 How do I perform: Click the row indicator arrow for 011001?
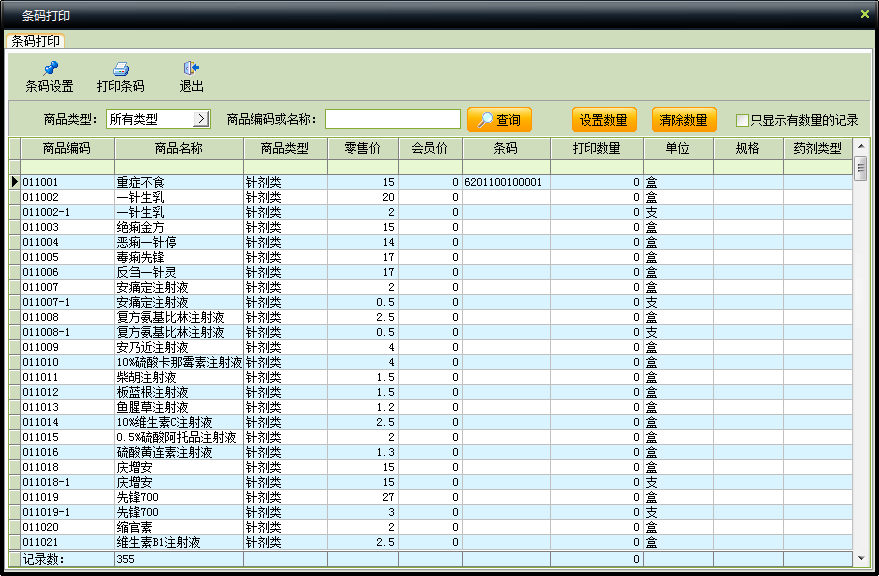(15, 182)
